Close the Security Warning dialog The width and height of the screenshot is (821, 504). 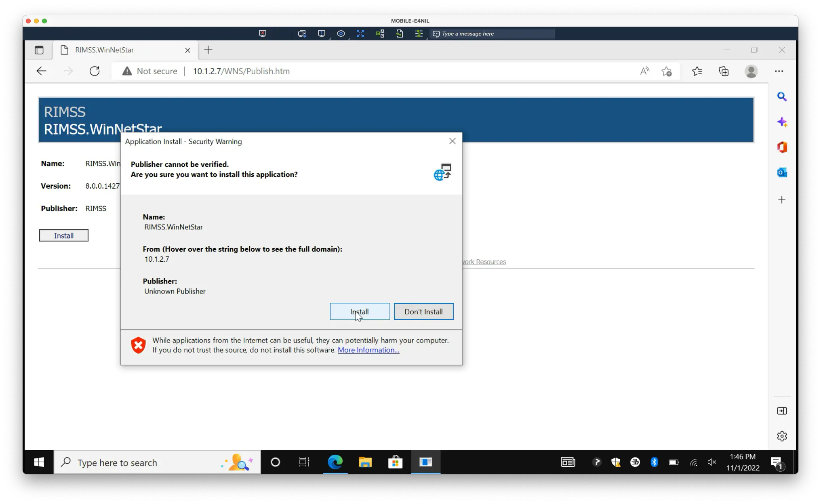point(452,141)
